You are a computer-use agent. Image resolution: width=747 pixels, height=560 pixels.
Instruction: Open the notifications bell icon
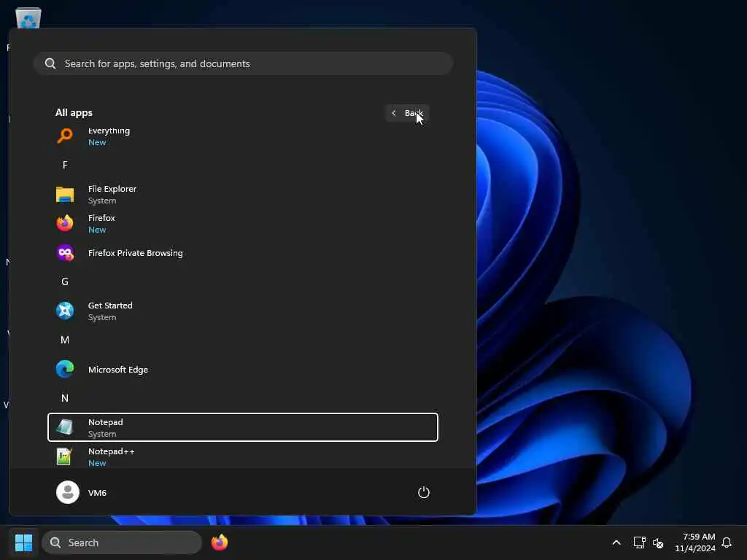[x=727, y=542]
